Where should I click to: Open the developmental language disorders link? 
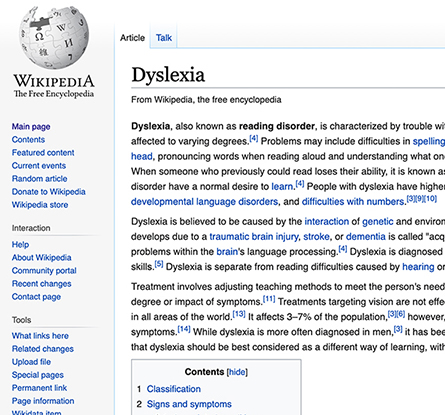coord(204,202)
